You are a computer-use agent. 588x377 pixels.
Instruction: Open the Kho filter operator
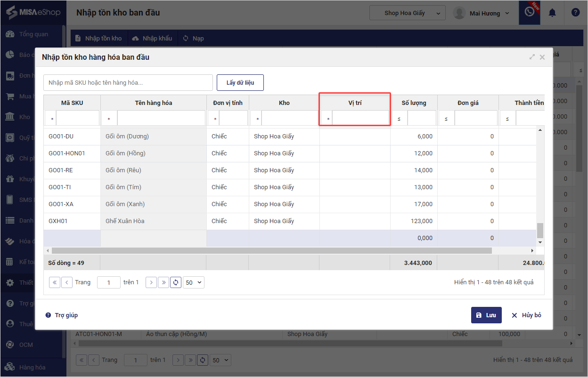pos(256,118)
